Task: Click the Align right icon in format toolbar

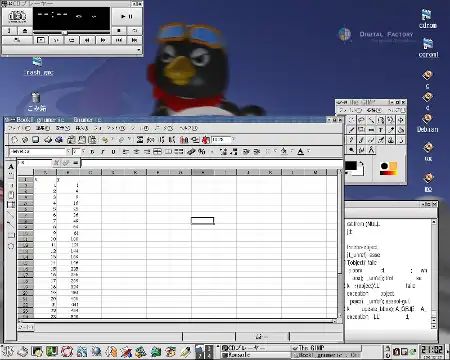Action: pos(147,152)
